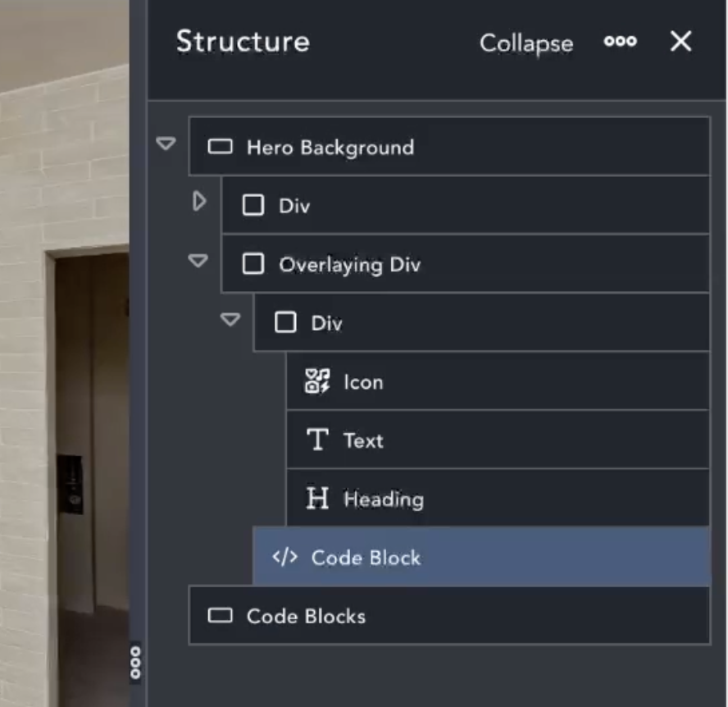This screenshot has width=728, height=707.
Task: Open the three-dot options menu
Action: pyautogui.click(x=620, y=42)
